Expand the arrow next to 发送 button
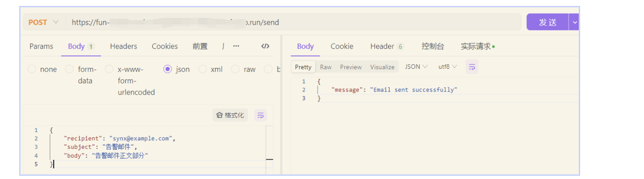Viewport: 644px width, 179px height. point(574,22)
